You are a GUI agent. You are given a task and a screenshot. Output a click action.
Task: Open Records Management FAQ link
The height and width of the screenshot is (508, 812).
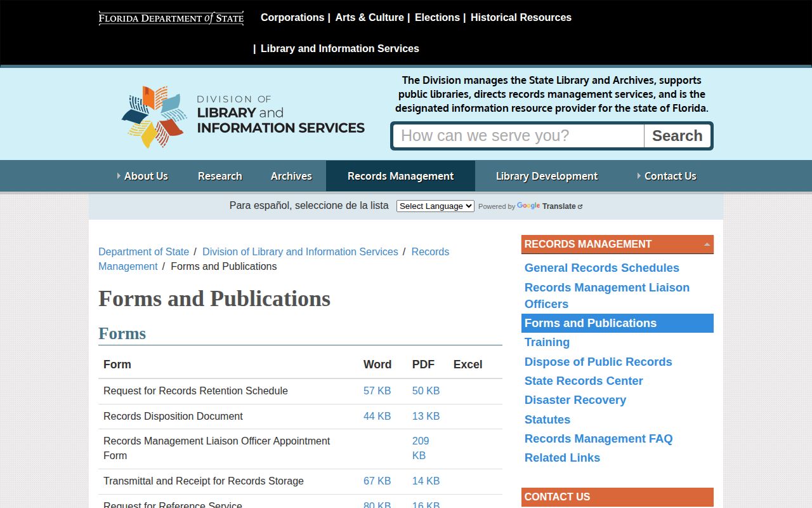pos(598,439)
